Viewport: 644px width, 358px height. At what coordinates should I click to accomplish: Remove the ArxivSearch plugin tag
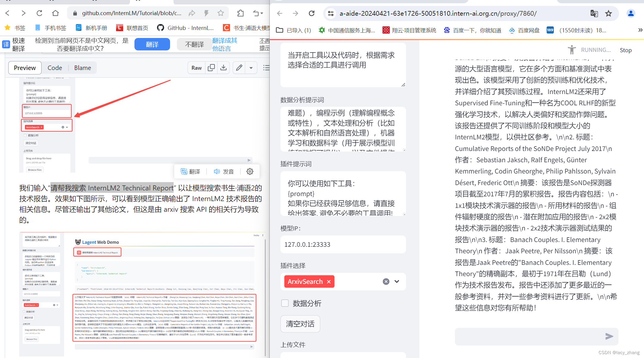tap(329, 282)
